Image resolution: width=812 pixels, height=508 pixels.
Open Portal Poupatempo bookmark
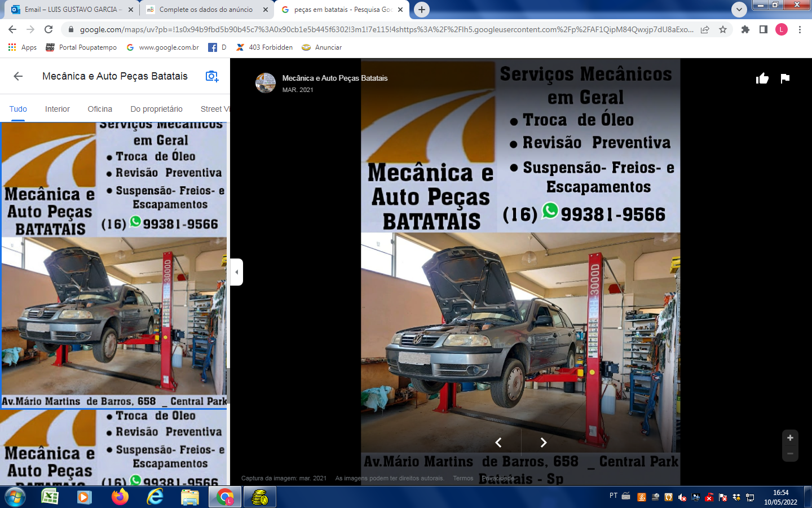coord(81,47)
